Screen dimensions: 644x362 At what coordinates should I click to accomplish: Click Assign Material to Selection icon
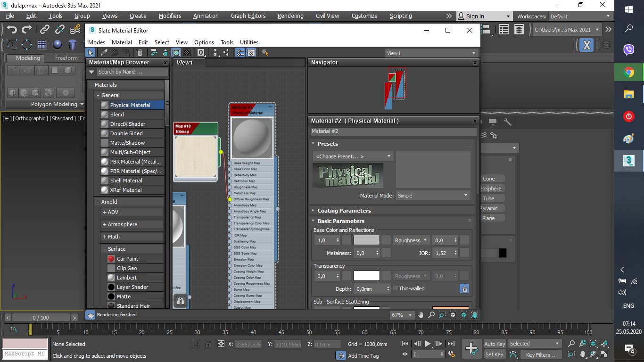(125, 53)
